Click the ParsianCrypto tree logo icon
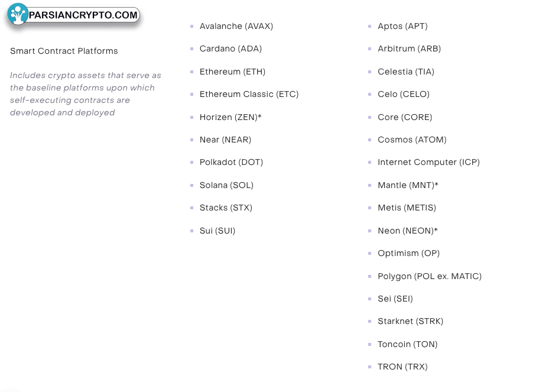Viewport: 536px width, 392px height. 18,14
